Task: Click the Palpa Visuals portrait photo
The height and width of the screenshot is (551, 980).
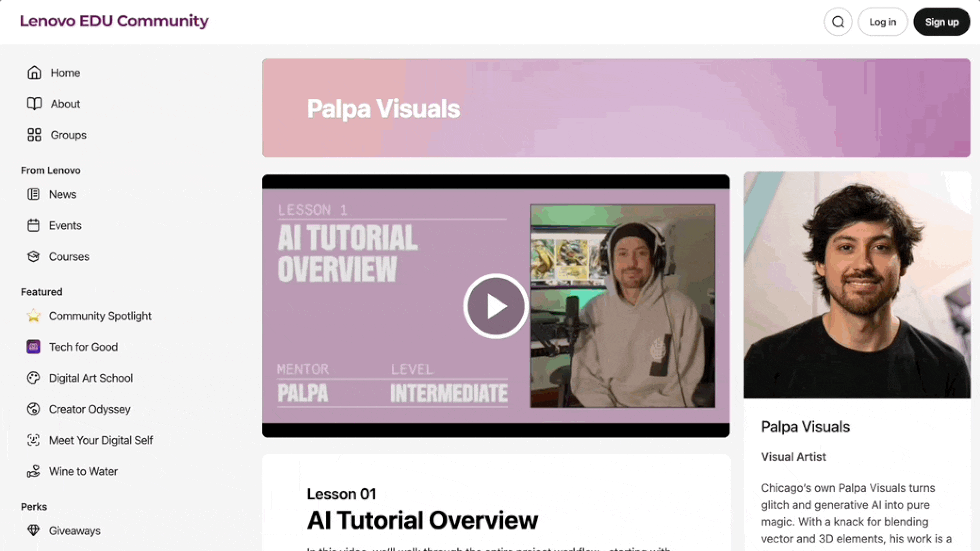Action: click(857, 285)
